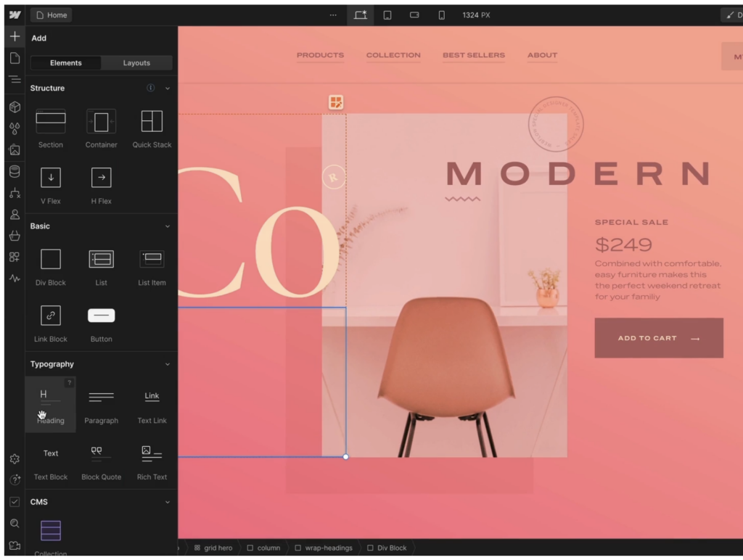Screen dimensions: 743x560
Task: Select the desktop base breakpoint
Action: (360, 15)
